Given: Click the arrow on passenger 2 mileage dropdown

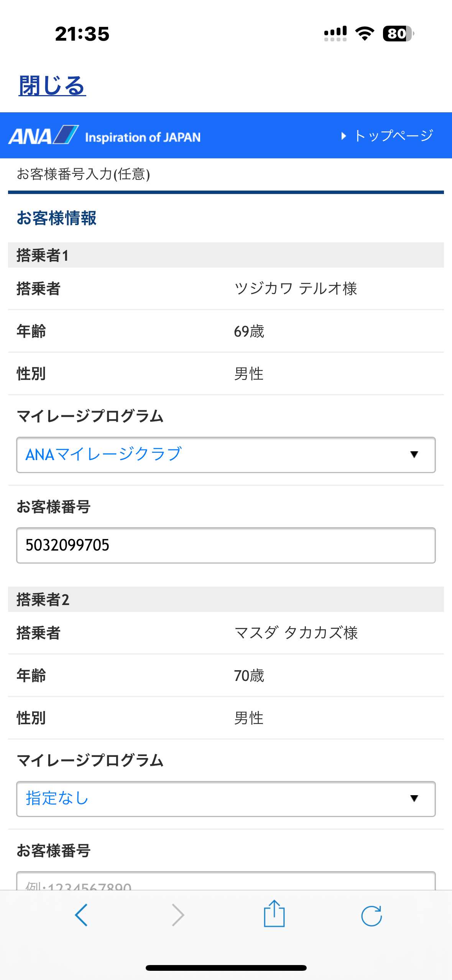Looking at the screenshot, I should click(414, 799).
